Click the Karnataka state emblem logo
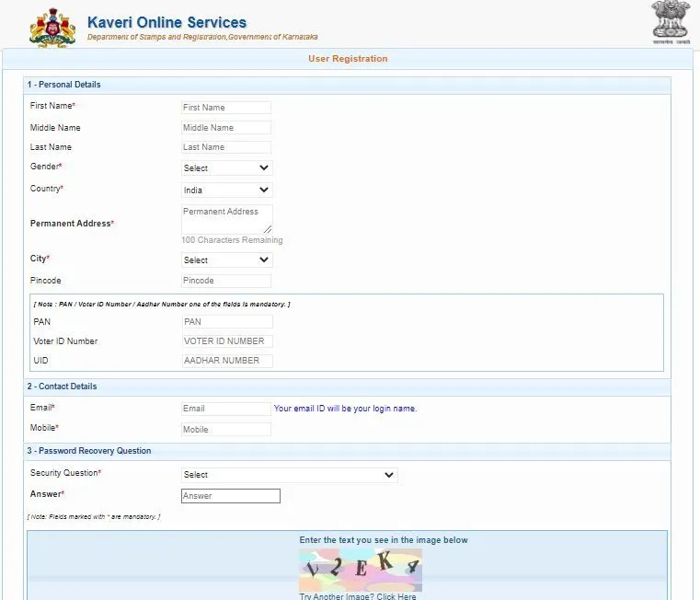Screen dimensions: 700x600 (x=51, y=27)
